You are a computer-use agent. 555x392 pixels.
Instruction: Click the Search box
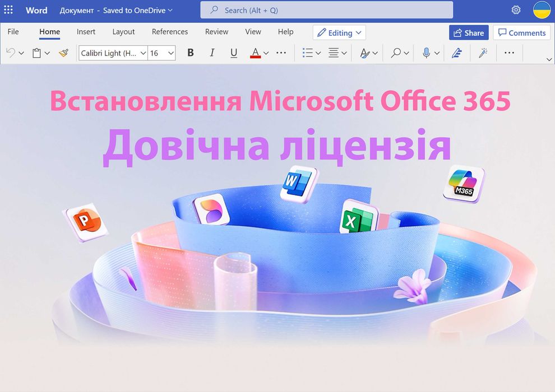point(327,10)
